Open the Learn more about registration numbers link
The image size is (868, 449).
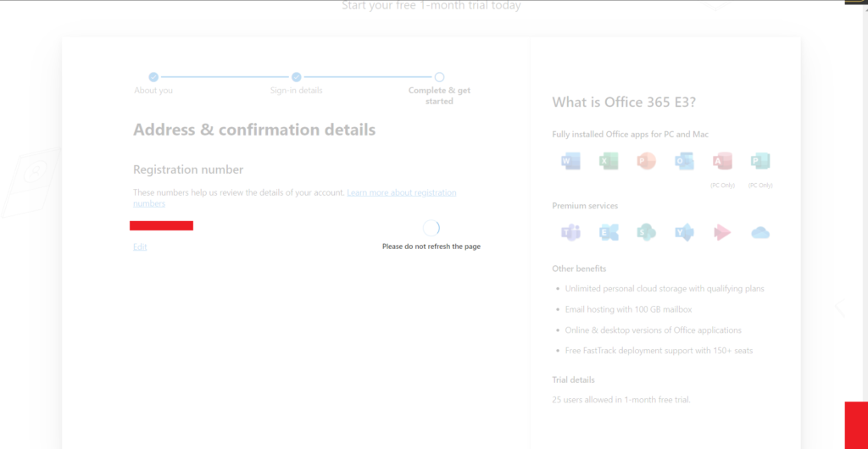[x=294, y=198]
